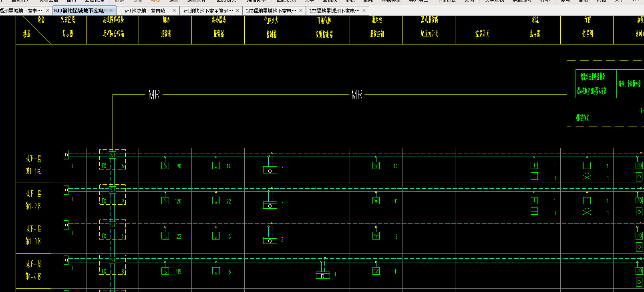The image size is (644, 292).
Task: Select the 地下一层 第1-2区 floor label
Action: click(34, 200)
